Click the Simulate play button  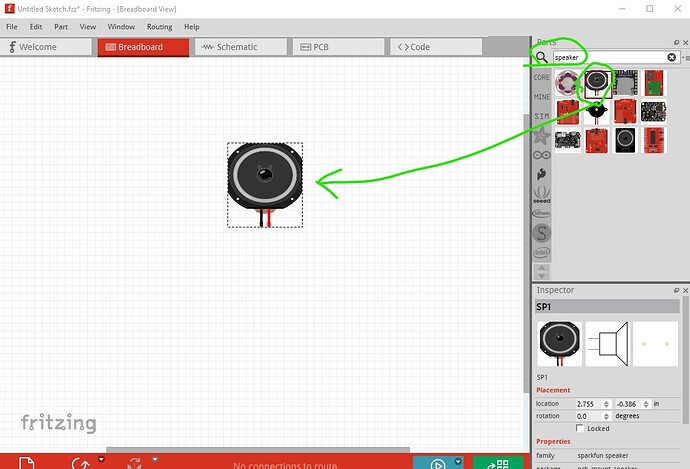(437, 464)
